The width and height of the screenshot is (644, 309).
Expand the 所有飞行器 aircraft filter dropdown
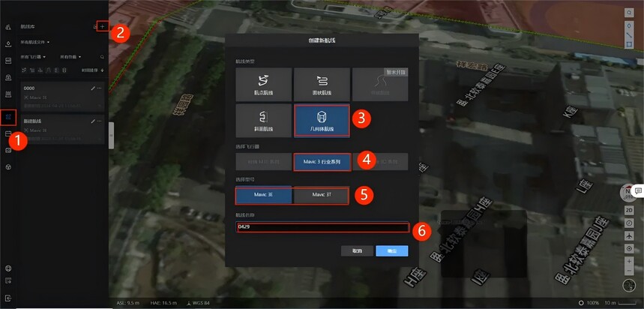tap(33, 57)
